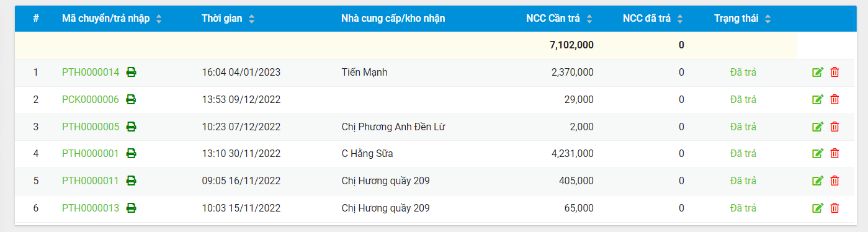Print receipt PTH0000014 using printer icon
The image size is (868, 232).
point(131,72)
